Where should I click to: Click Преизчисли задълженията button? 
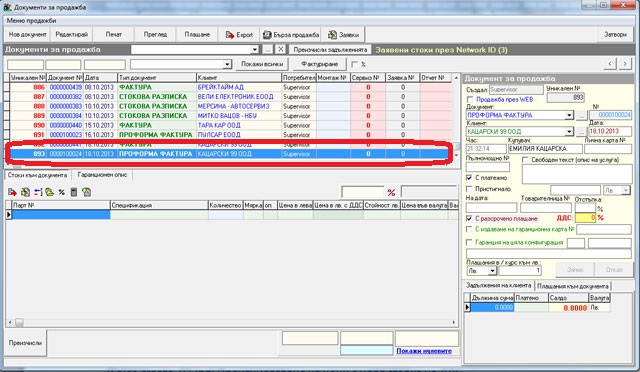tap(330, 49)
